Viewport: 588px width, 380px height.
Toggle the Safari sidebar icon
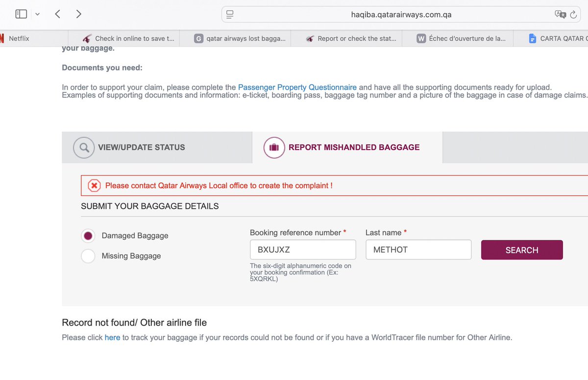click(x=21, y=14)
